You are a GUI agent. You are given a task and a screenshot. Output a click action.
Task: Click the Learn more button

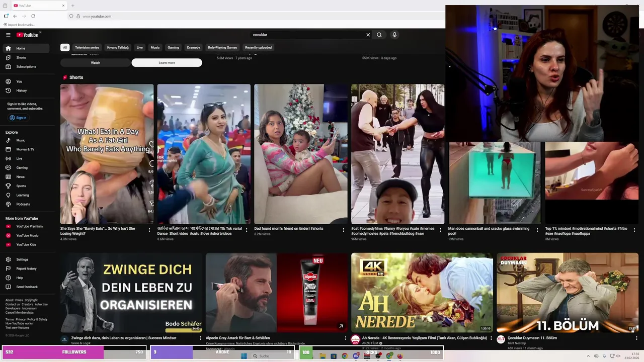pos(167,63)
